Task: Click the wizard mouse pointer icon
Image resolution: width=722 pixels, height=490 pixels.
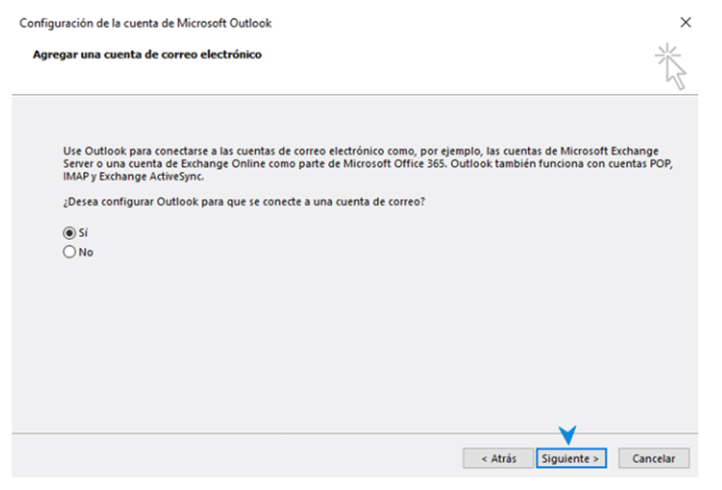Action: (x=676, y=74)
